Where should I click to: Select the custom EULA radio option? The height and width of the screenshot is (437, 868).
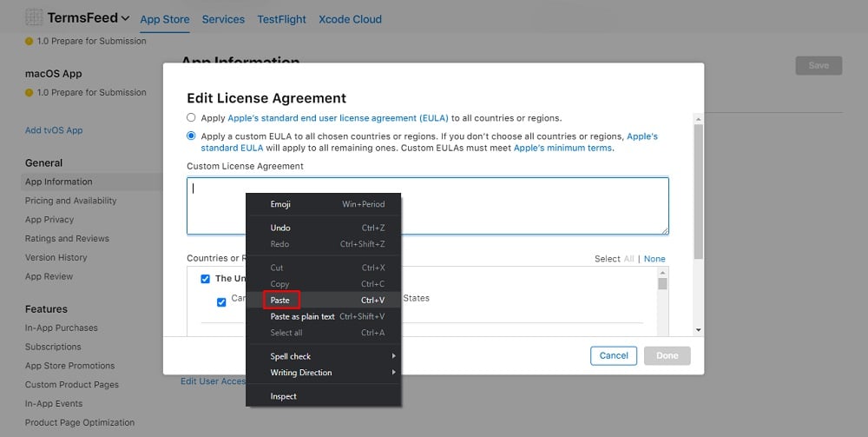coord(191,136)
